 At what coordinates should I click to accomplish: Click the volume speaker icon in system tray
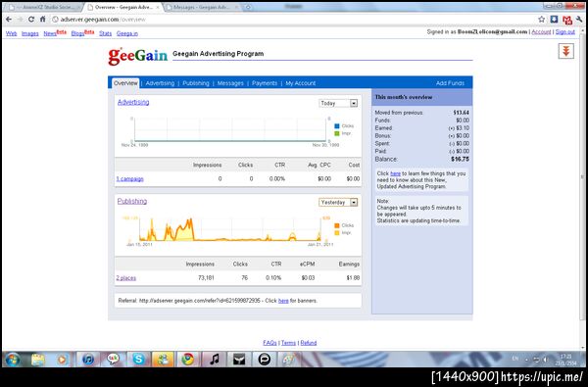(x=545, y=360)
